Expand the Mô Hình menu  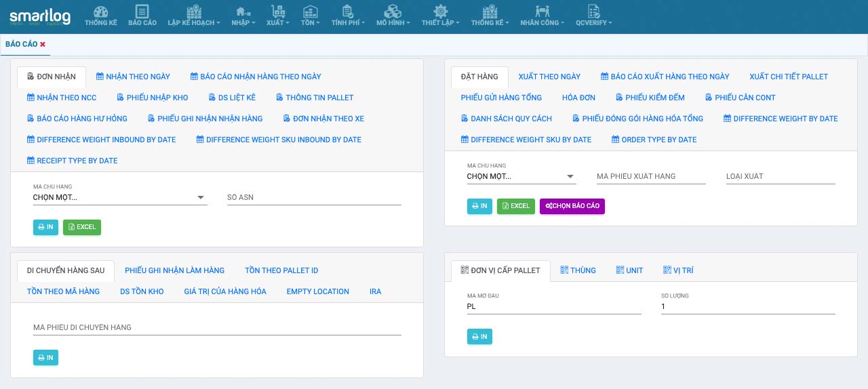point(393,16)
